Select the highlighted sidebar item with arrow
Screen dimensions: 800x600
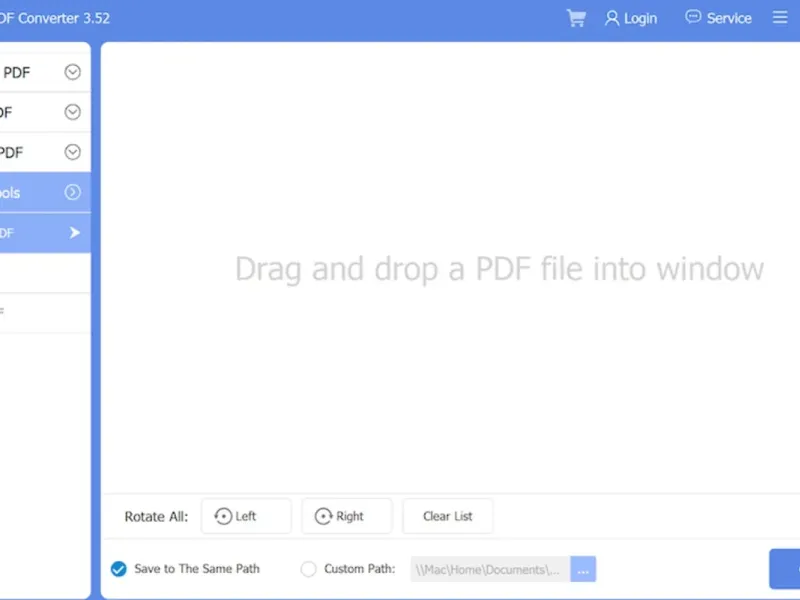click(45, 233)
